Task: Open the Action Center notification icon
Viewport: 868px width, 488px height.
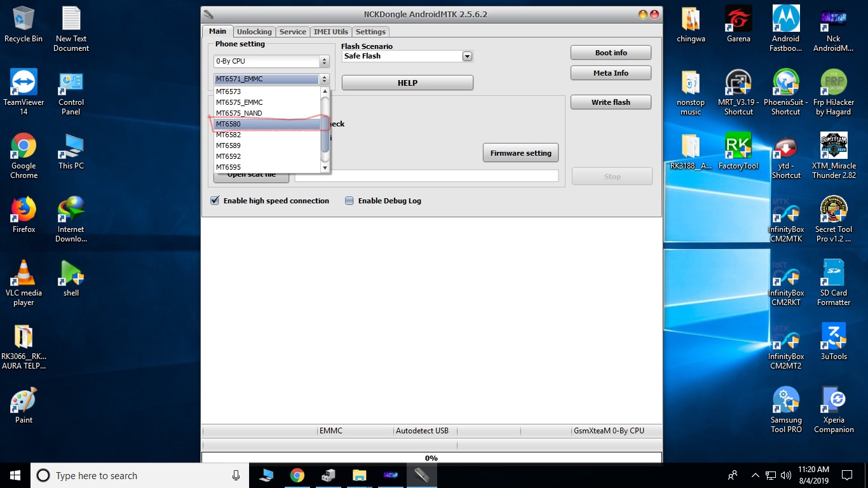Action: 846,475
